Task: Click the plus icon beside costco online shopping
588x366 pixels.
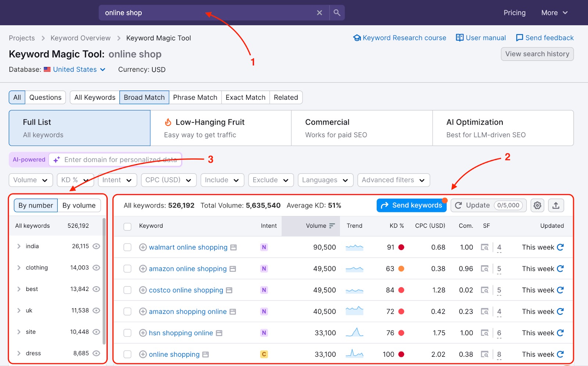Action: point(143,290)
